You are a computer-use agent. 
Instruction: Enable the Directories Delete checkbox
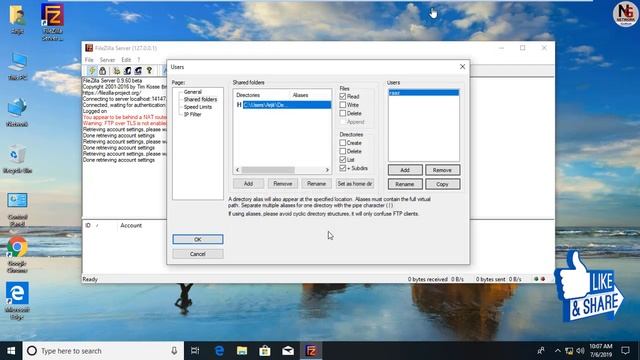[x=342, y=151]
